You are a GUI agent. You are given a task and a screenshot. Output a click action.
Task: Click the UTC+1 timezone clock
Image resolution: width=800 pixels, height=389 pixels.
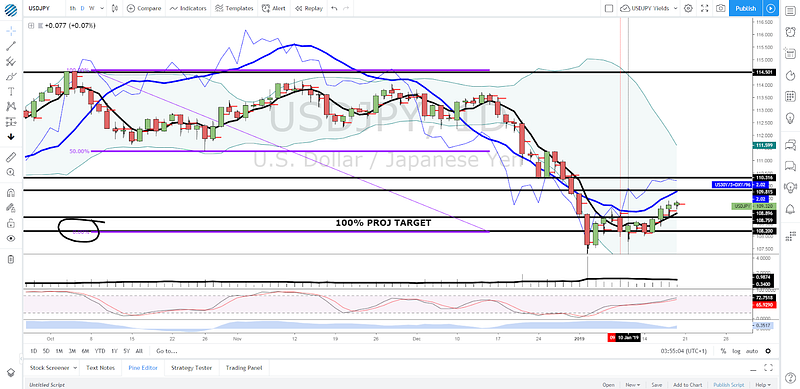(683, 351)
